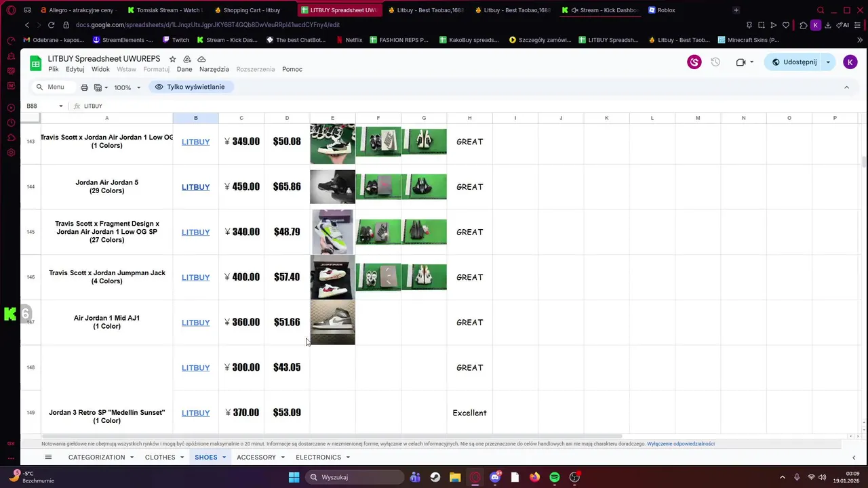This screenshot has height=488, width=868.
Task: Open the Narzędzia menu
Action: click(x=214, y=69)
